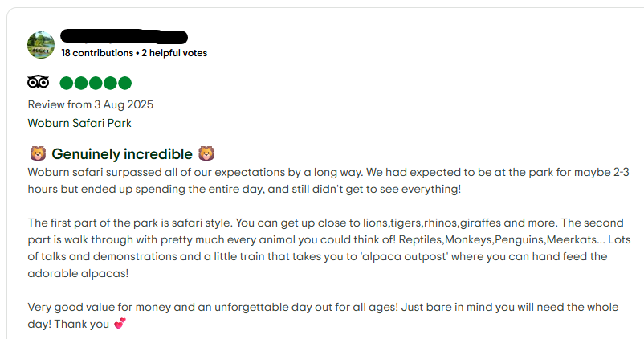This screenshot has width=644, height=339.
Task: Click the Genuinely incredible review title
Action: (122, 153)
